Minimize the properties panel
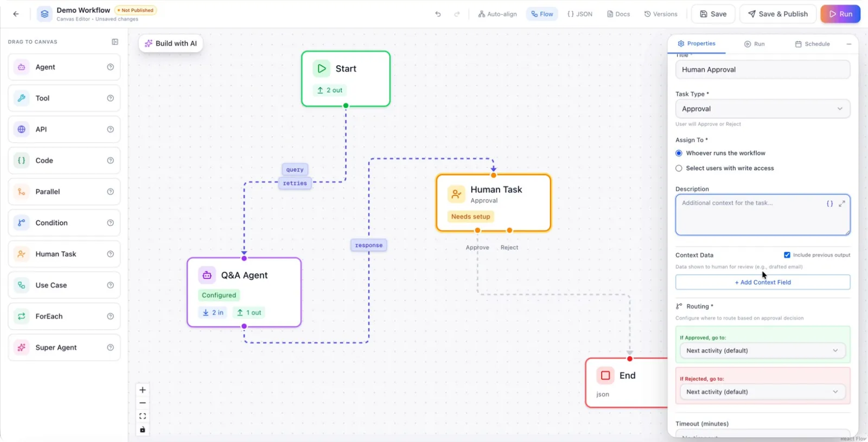 pos(849,44)
